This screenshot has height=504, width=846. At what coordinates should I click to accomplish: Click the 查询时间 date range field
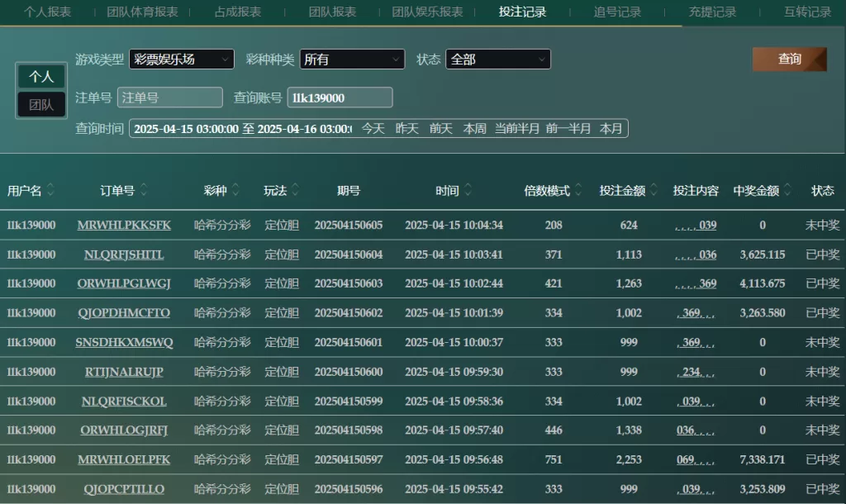pyautogui.click(x=241, y=129)
